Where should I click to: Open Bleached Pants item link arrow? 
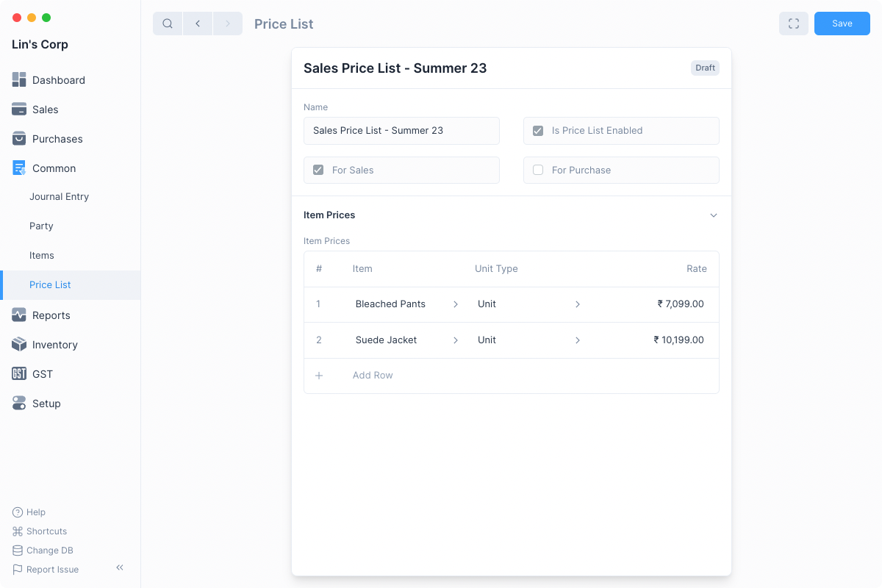point(456,304)
